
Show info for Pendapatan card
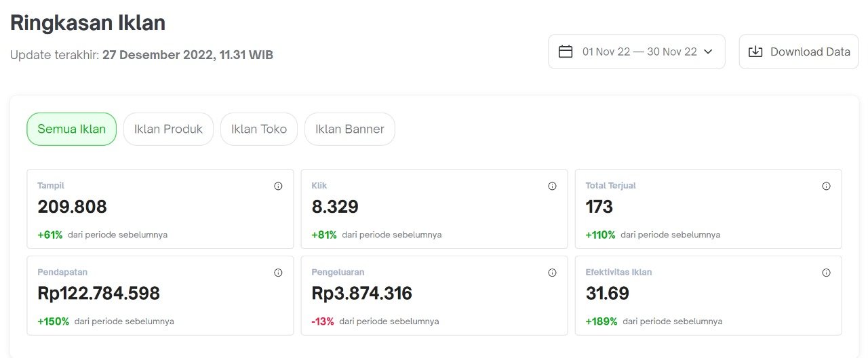(278, 273)
